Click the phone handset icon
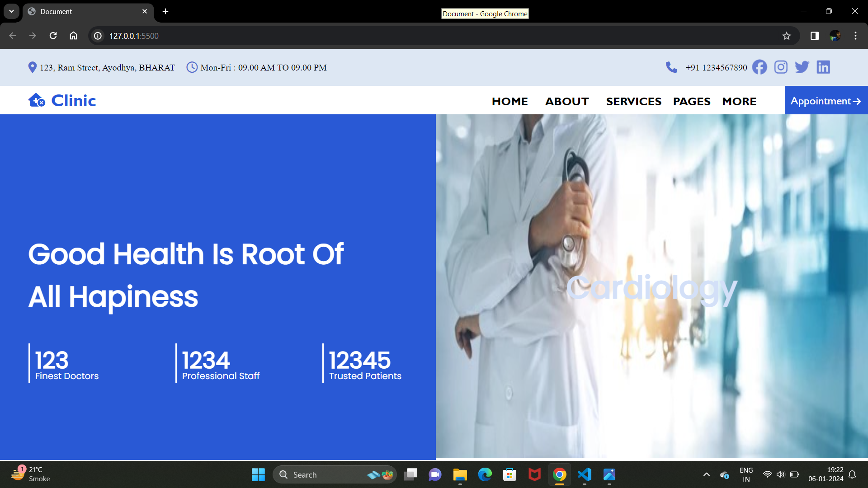Viewport: 868px width, 488px height. click(671, 67)
